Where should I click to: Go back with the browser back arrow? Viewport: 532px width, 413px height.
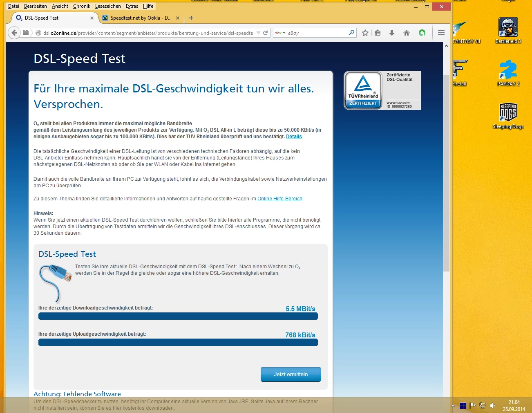tap(14, 33)
